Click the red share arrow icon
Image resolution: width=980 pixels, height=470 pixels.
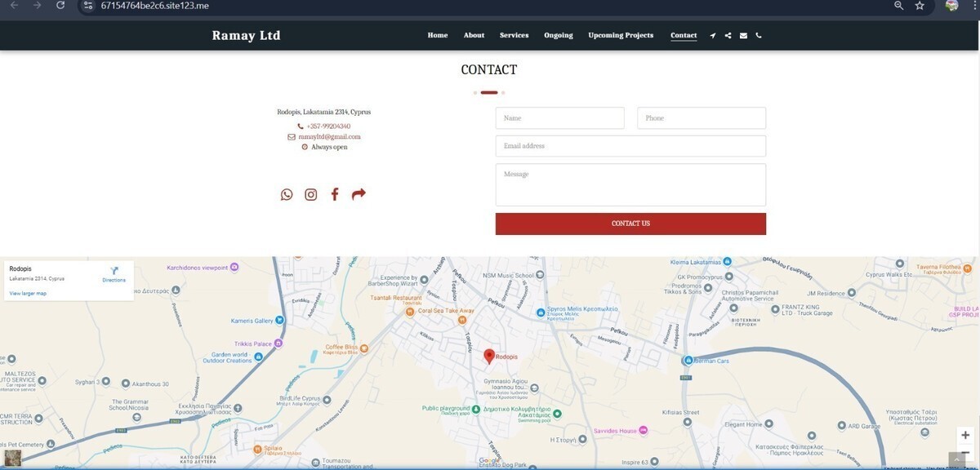tap(359, 194)
